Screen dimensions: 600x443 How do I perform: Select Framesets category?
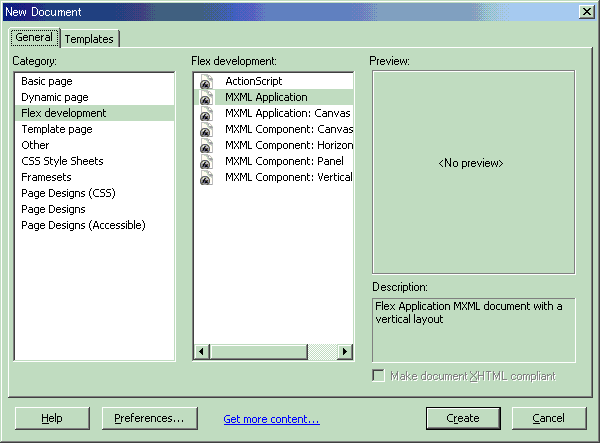pyautogui.click(x=94, y=177)
